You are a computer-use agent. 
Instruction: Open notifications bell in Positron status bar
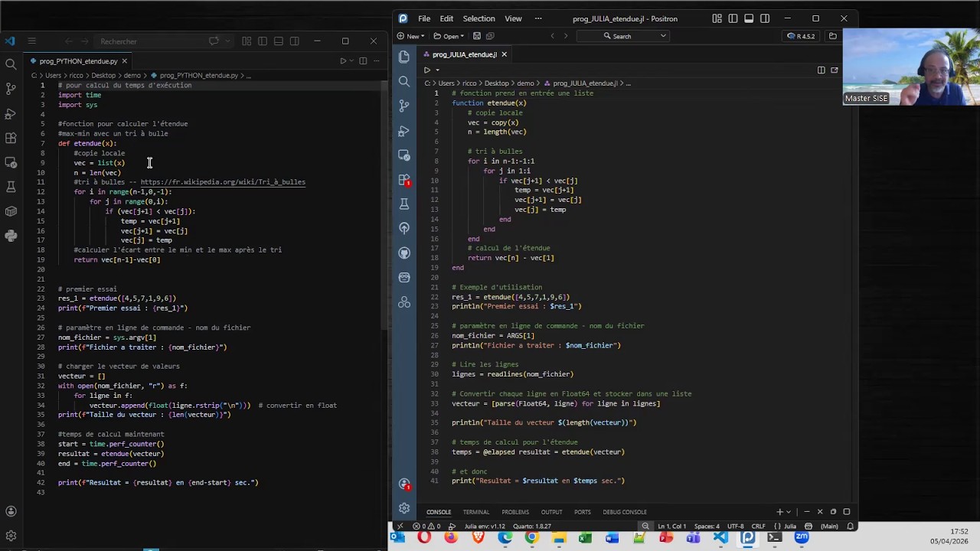pyautogui.click(x=850, y=527)
